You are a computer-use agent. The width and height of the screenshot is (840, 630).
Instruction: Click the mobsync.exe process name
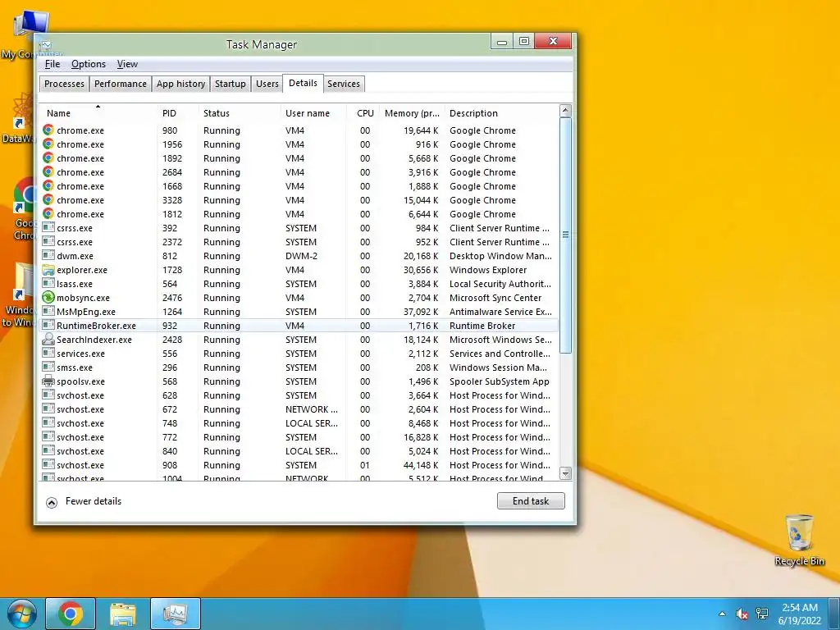click(x=83, y=298)
